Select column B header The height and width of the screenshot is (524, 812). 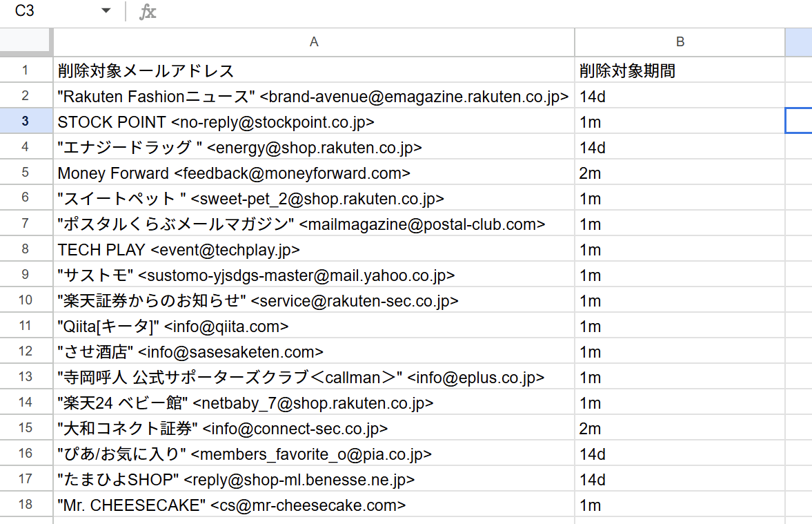[x=680, y=42]
